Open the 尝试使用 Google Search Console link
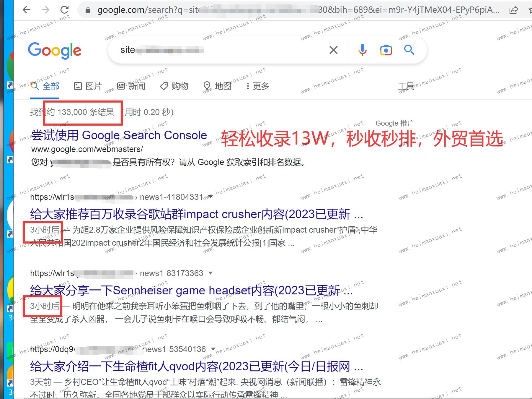 point(119,135)
